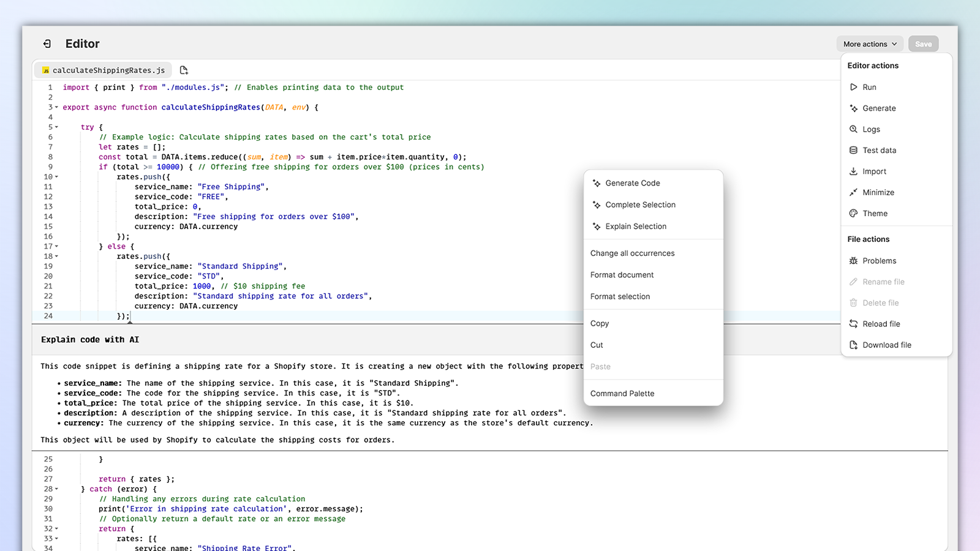Select Paste in the context menu

pyautogui.click(x=654, y=367)
